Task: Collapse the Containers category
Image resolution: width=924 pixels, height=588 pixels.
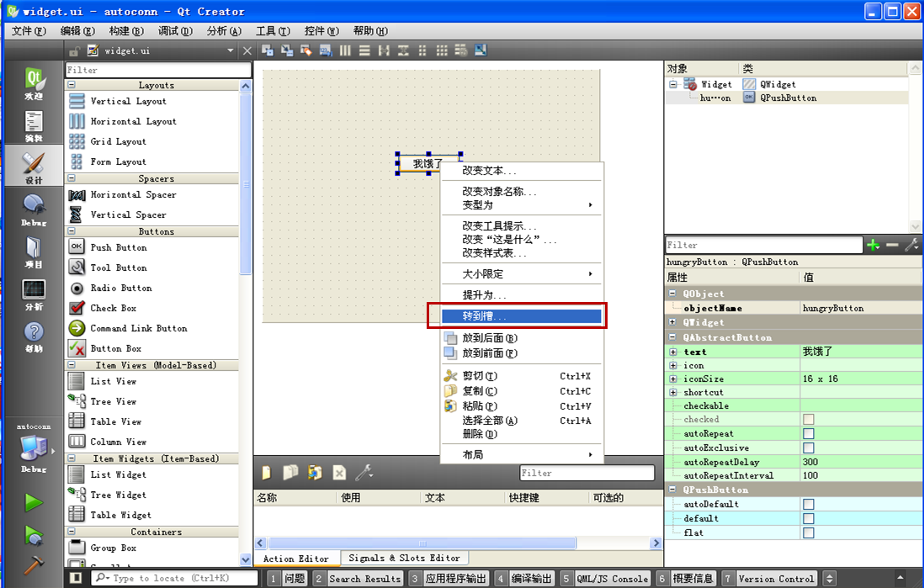Action: pos(72,532)
